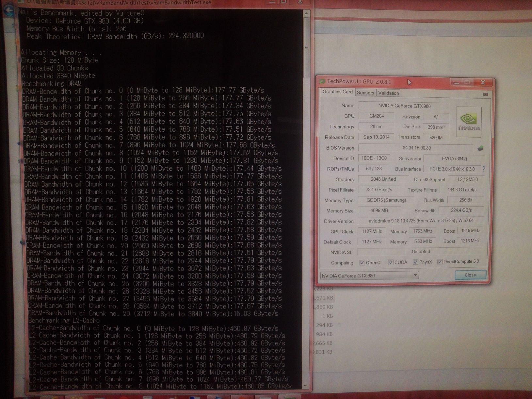Click the Subvendor field EVGA (3842)

(454, 158)
